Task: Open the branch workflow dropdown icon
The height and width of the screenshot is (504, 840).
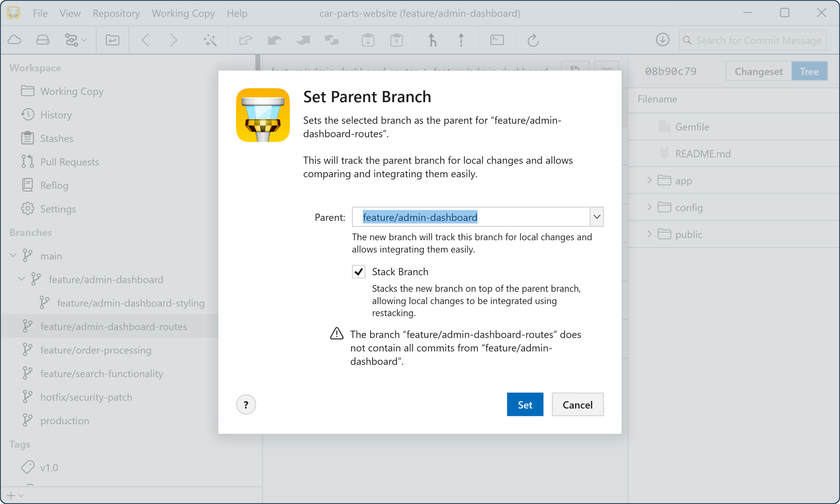Action: [x=76, y=40]
